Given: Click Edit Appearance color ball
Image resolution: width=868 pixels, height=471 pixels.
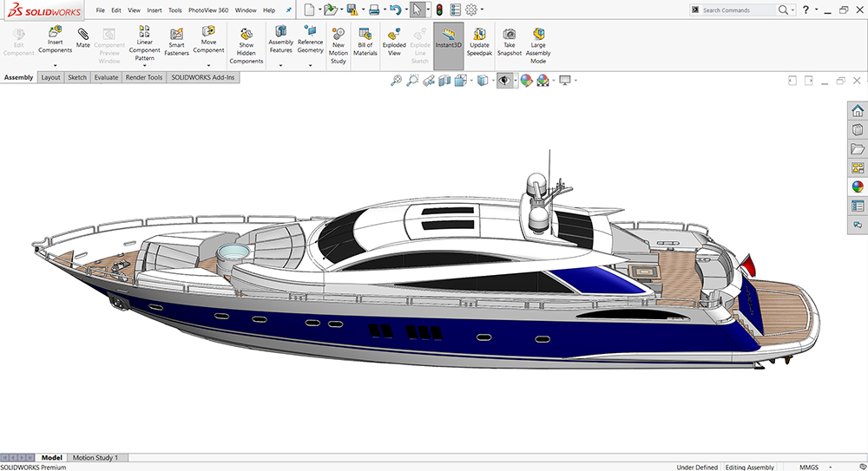Looking at the screenshot, I should tap(526, 81).
